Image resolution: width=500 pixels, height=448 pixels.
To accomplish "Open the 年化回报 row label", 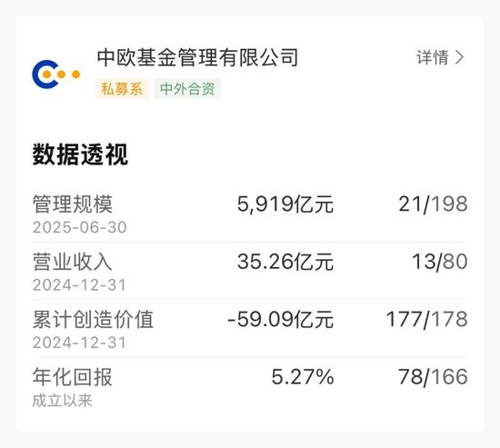I will pos(73,377).
